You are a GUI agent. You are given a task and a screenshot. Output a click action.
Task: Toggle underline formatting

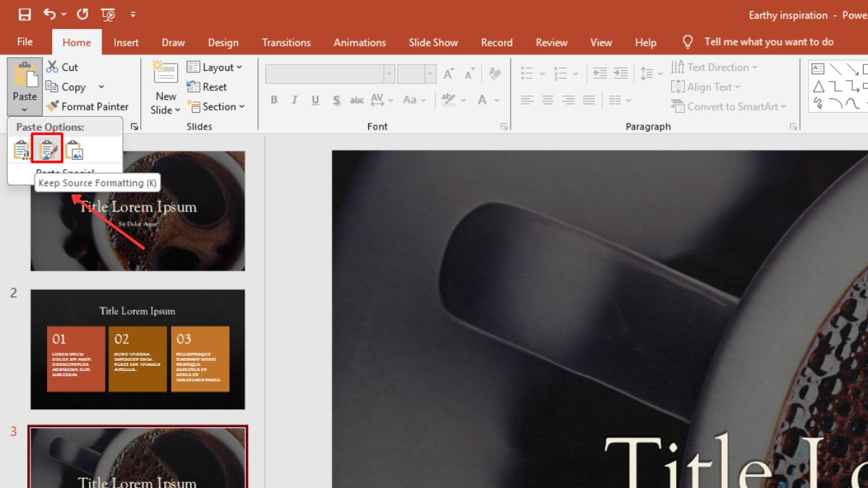click(315, 100)
